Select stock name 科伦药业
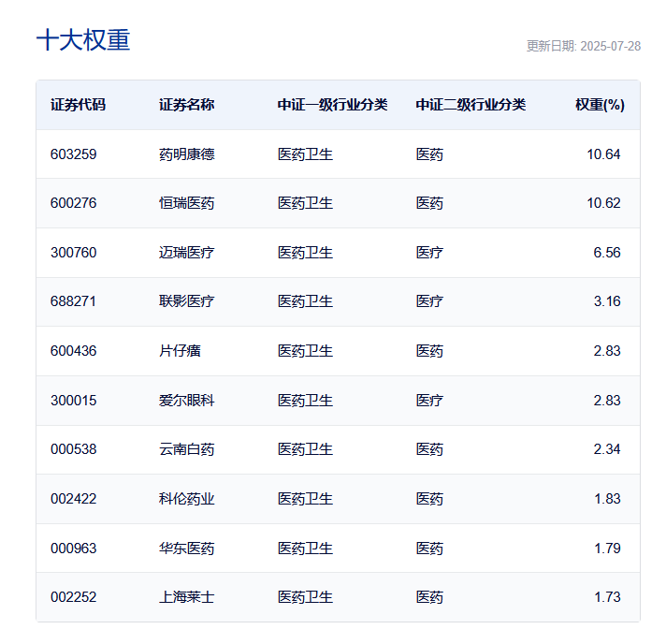The height and width of the screenshot is (644, 666). pos(186,499)
